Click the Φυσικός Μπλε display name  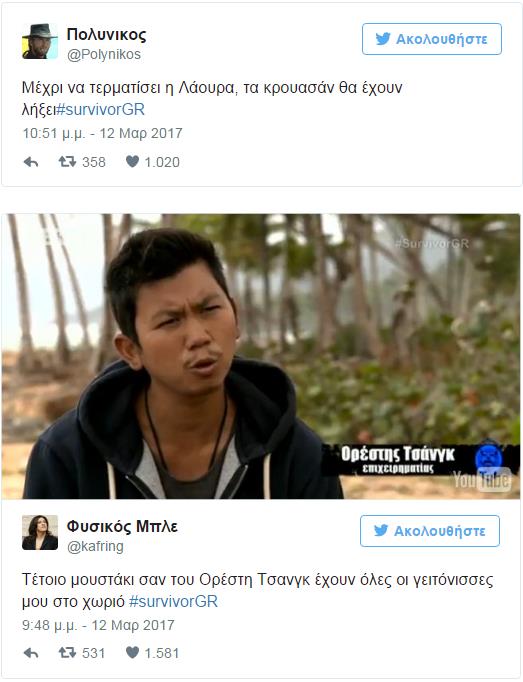pyautogui.click(x=122, y=526)
